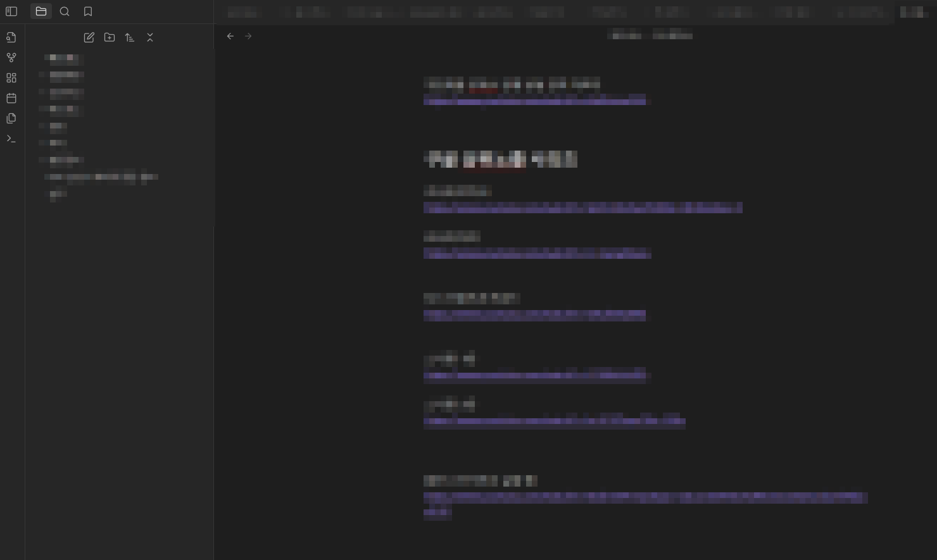Image resolution: width=937 pixels, height=560 pixels.
Task: Open the Bookmarks tab
Action: click(x=88, y=11)
